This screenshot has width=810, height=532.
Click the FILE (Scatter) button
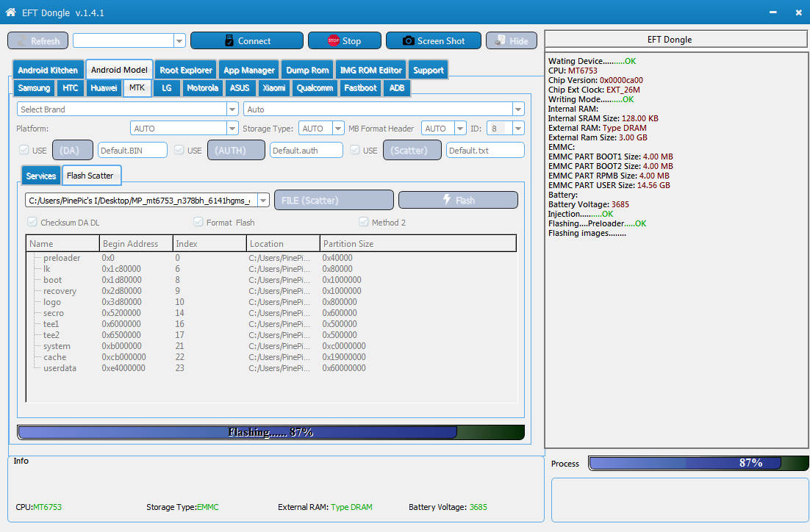point(334,201)
